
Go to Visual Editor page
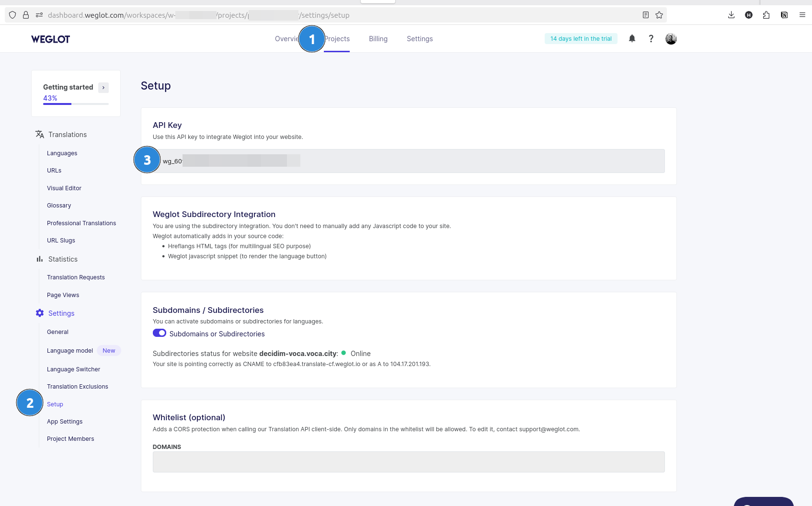pos(64,188)
